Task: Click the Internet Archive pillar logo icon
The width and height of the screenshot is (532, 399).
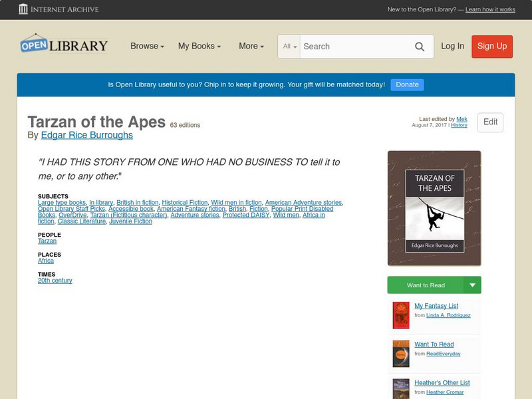Action: (23, 9)
